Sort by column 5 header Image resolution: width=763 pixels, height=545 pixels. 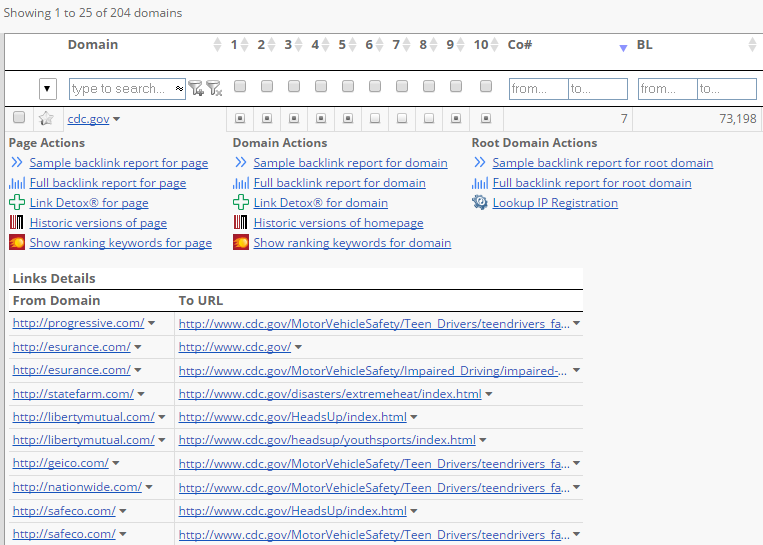coord(342,45)
